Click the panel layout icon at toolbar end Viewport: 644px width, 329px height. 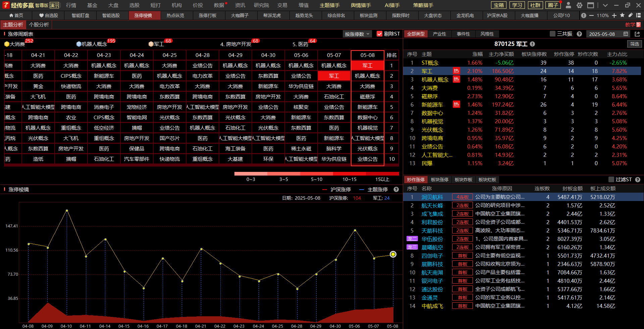pyautogui.click(x=638, y=15)
